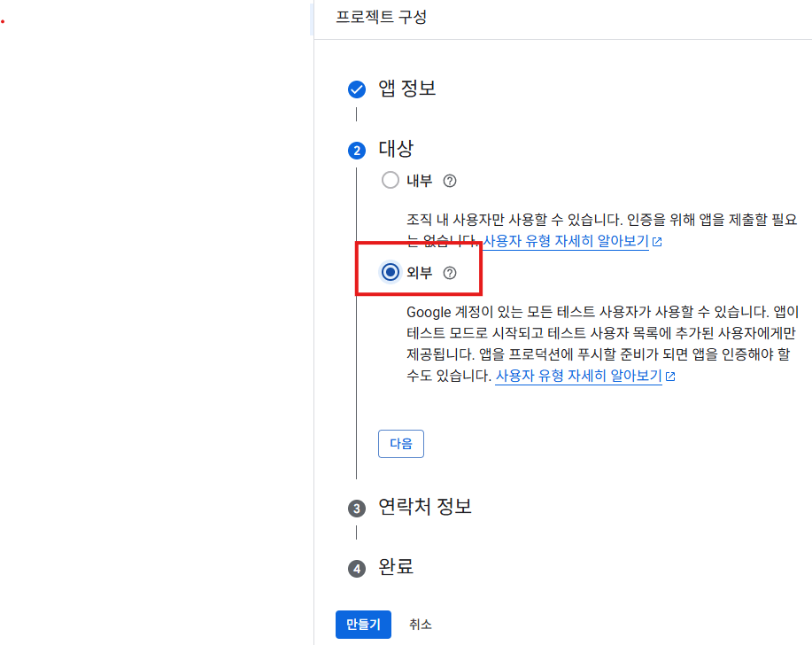
Task: Expand the 완료 step heading
Action: [396, 566]
